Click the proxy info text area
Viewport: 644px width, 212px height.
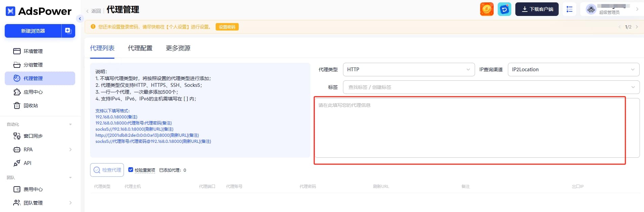477,128
